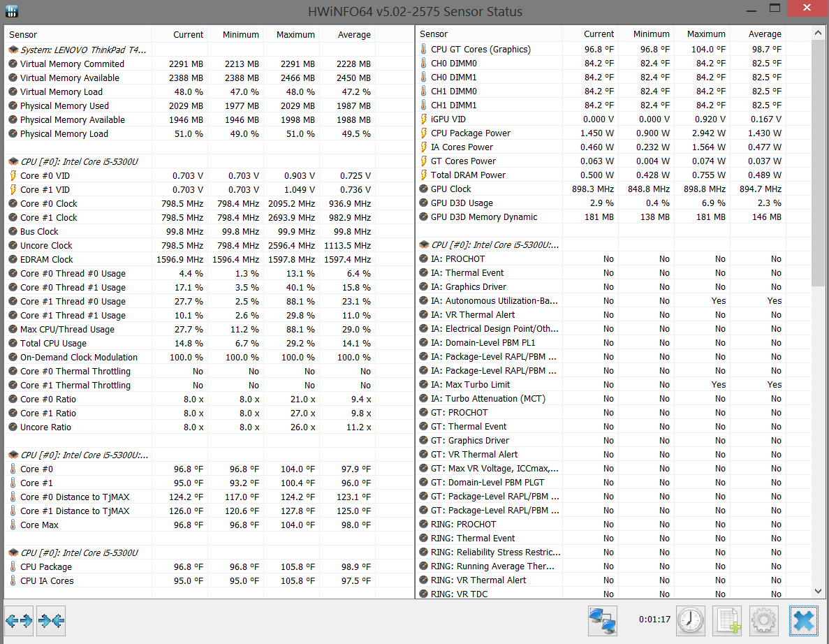Select the GPU D3D Memory Dynamic row
Viewport: 829px width, 644px height.
tap(600, 217)
